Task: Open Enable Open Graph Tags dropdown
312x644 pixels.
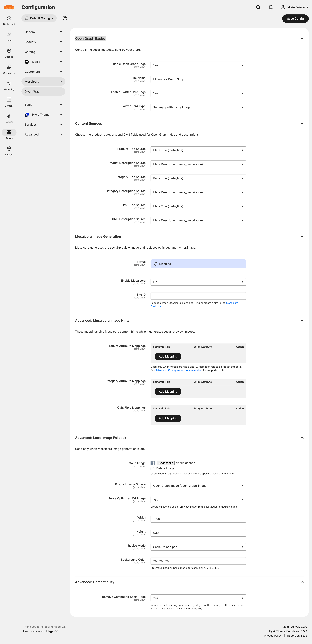Action: click(x=198, y=65)
